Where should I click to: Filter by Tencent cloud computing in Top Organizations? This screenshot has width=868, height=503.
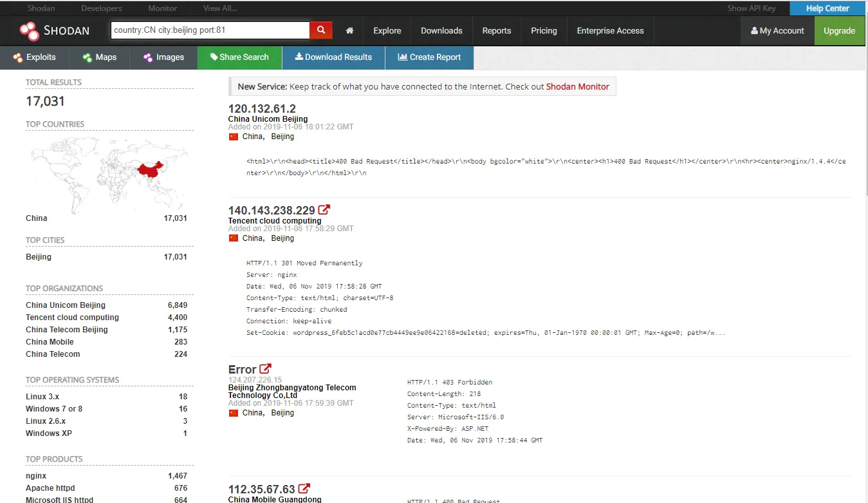[72, 318]
